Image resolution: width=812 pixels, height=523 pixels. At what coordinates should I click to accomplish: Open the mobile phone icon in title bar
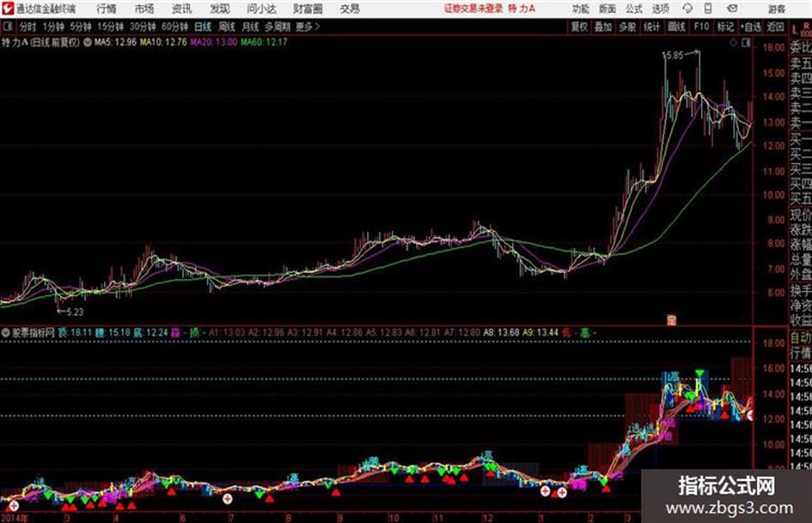708,9
